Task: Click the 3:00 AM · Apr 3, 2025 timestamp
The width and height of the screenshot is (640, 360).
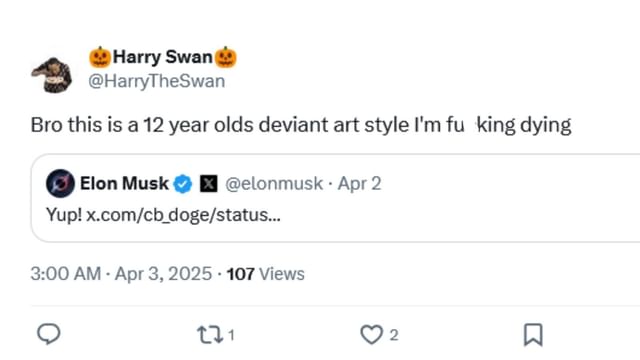Action: click(121, 274)
